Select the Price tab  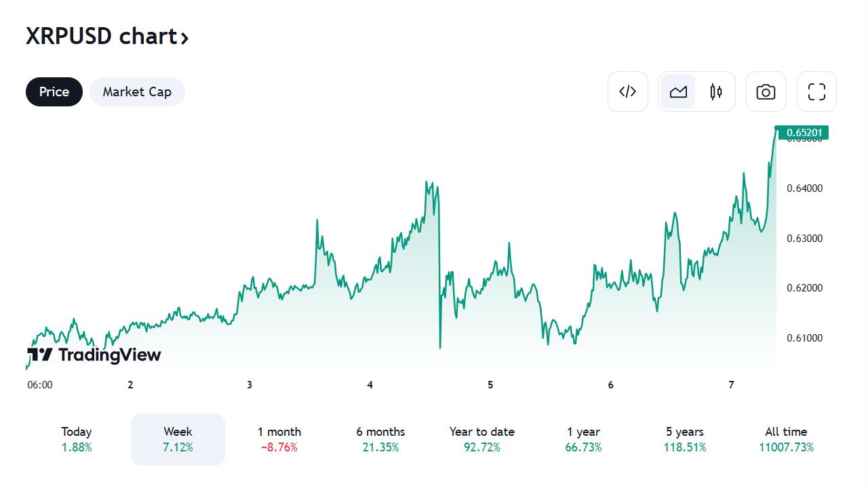coord(54,92)
